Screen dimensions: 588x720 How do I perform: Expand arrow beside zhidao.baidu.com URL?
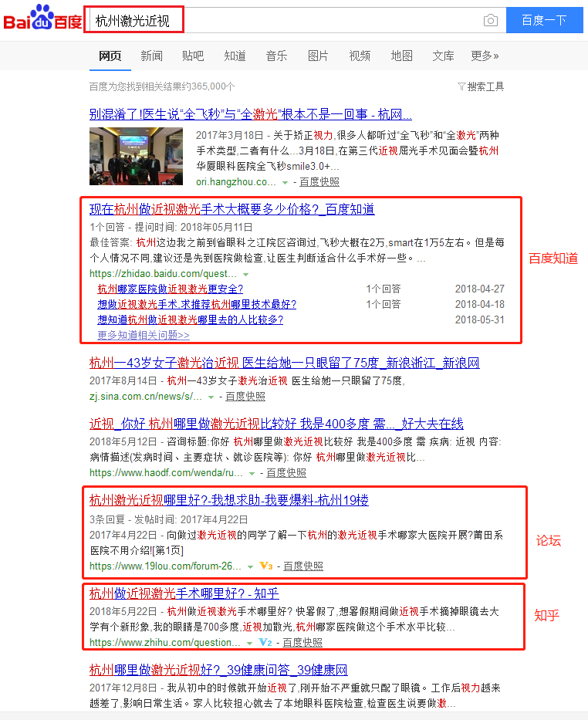[245, 274]
